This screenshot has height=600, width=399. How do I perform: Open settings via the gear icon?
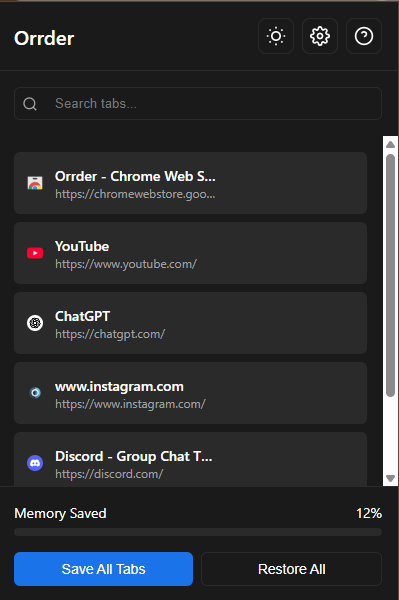point(320,36)
